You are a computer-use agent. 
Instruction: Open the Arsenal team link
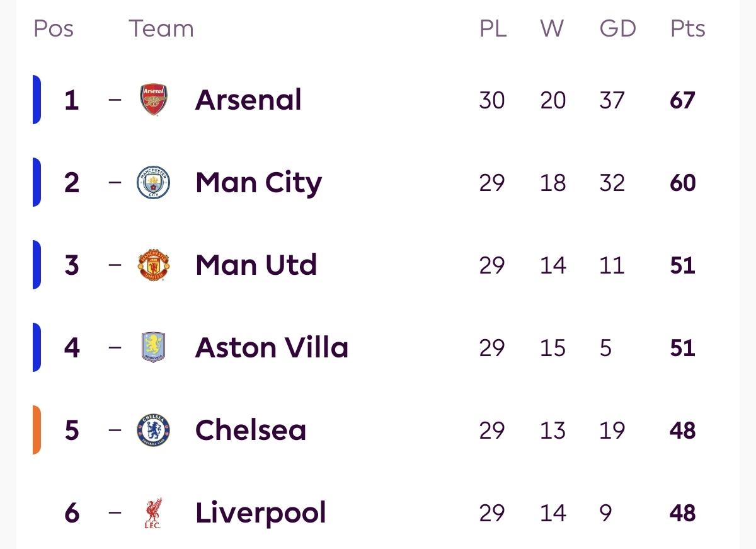[x=248, y=100]
